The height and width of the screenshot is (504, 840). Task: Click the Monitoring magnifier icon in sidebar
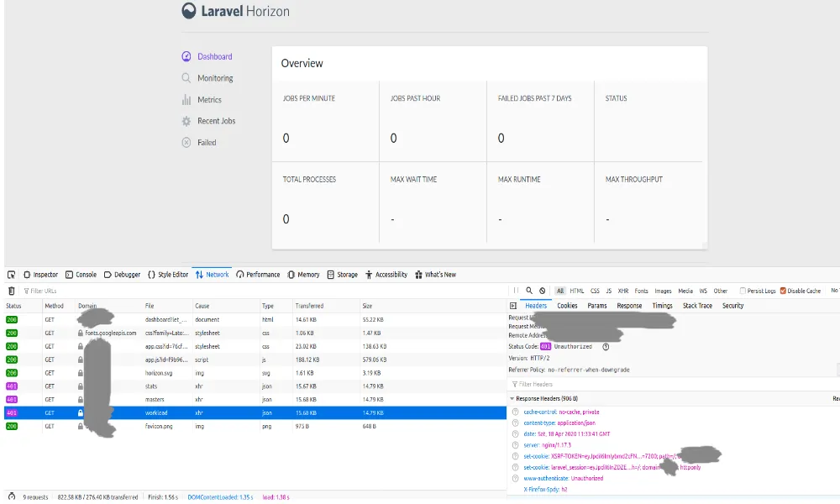[186, 78]
